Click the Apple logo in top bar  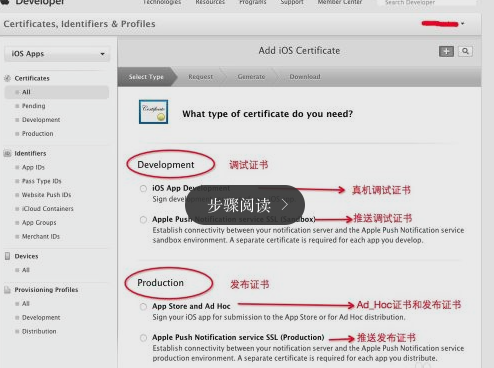pyautogui.click(x=5, y=2)
